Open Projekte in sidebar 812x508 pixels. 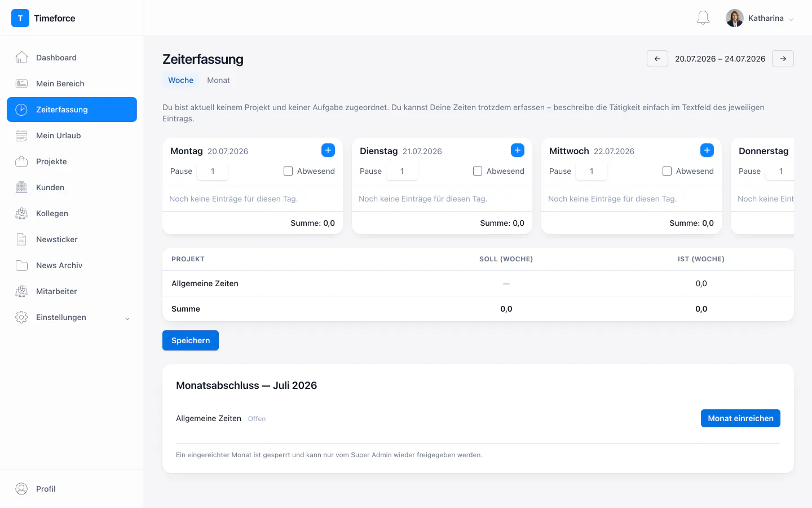[72, 161]
